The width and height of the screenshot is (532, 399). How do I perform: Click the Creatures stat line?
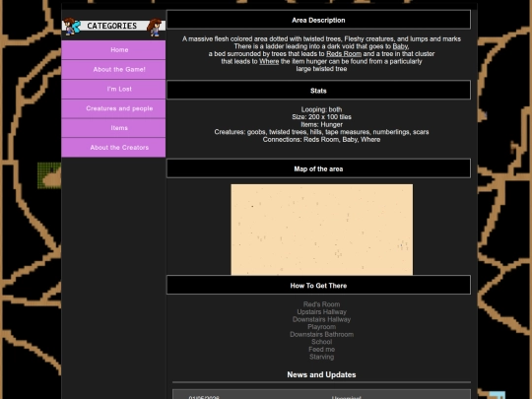(321, 132)
